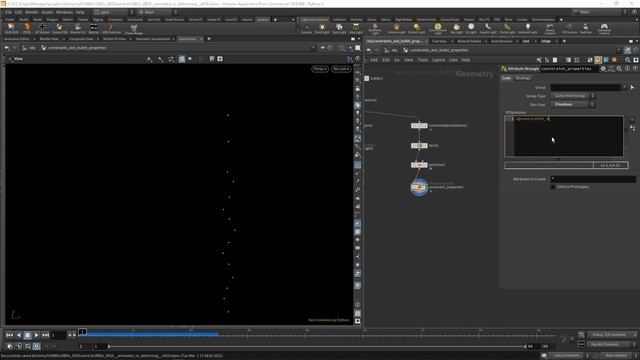Open the Tools menu in network editor
This screenshot has height=360, width=640.
click(422, 60)
